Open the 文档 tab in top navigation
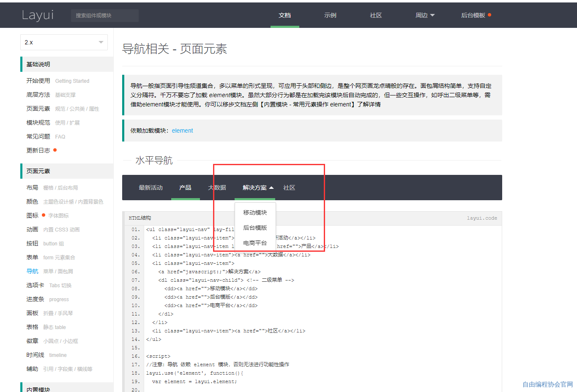This screenshot has height=392, width=577. pos(285,15)
